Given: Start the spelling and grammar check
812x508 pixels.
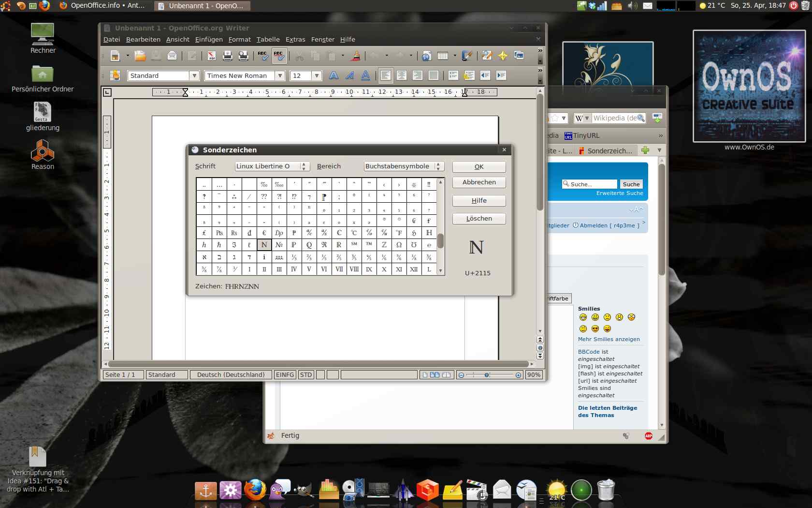Looking at the screenshot, I should tap(263, 56).
